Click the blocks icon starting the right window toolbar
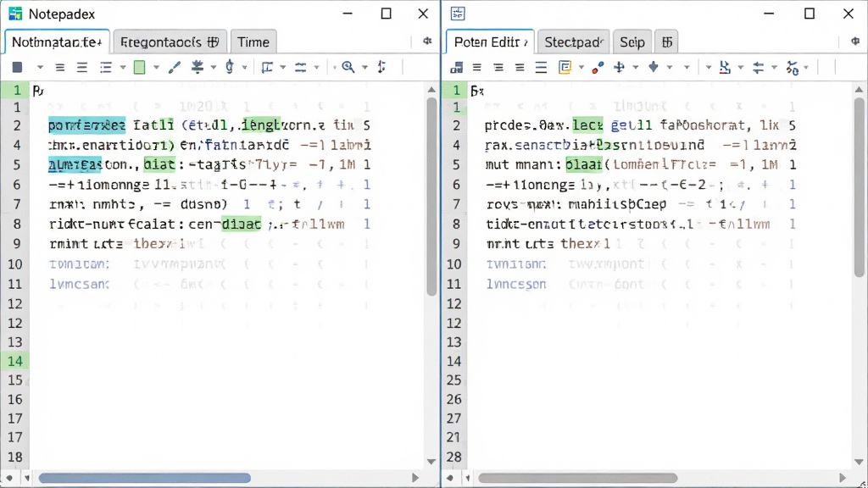 (x=457, y=68)
